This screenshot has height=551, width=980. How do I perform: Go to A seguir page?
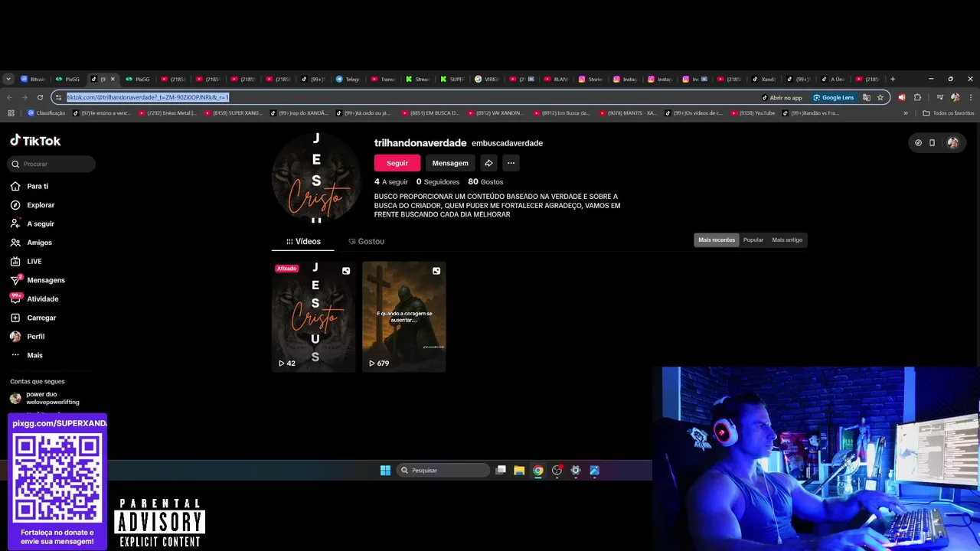coord(41,223)
